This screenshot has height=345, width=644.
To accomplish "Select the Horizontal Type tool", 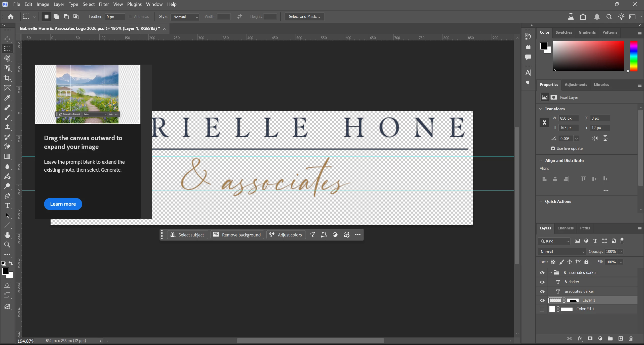I will coord(7,206).
